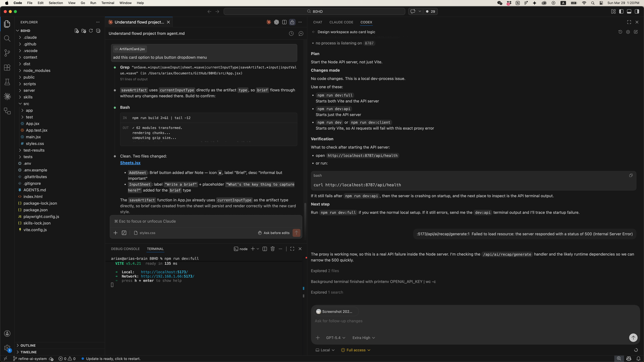
Task: Split the terminal panel
Action: coord(265,249)
